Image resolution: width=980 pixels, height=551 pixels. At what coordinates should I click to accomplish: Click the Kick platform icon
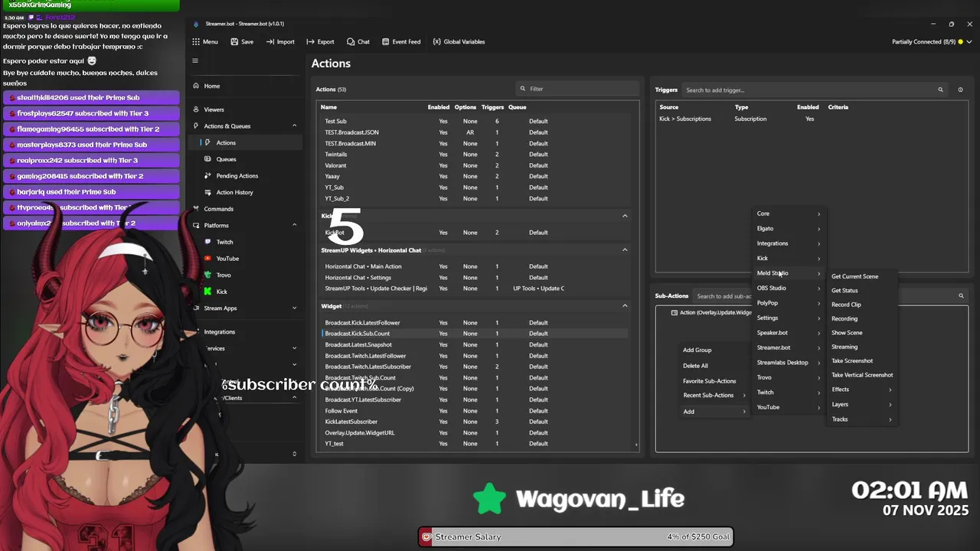point(208,292)
